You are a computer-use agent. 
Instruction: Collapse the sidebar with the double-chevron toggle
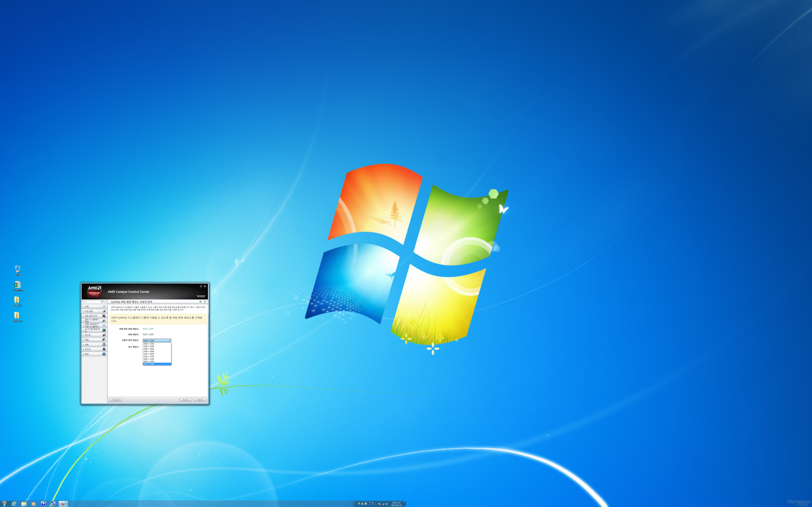pyautogui.click(x=106, y=302)
